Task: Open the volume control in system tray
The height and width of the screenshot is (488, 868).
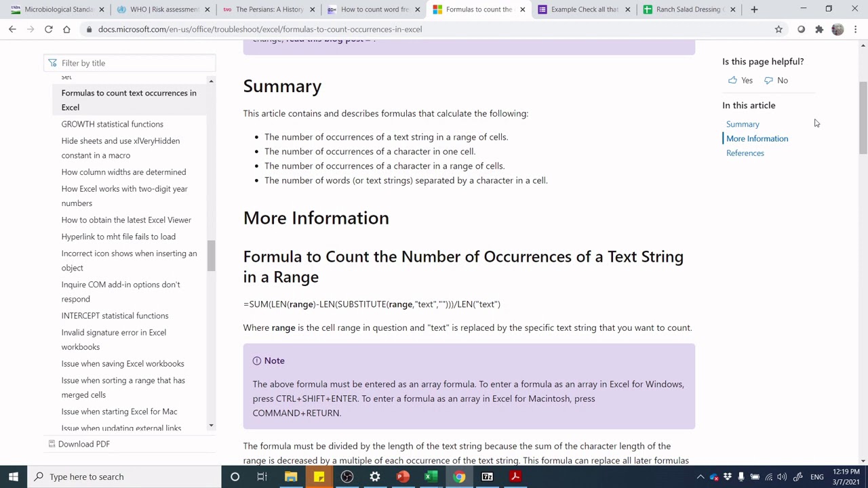Action: 782,476
